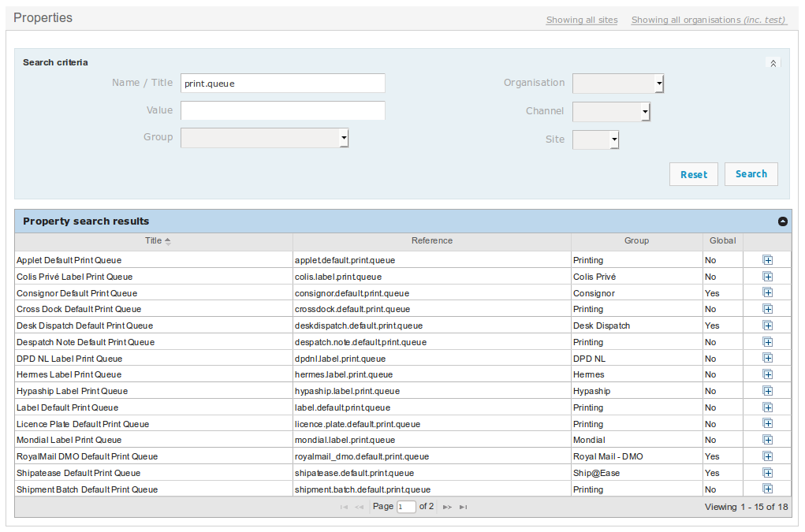Select the licence.plate.default.print.queue reference cell
Viewport: 805px width, 532px height.
(x=432, y=424)
